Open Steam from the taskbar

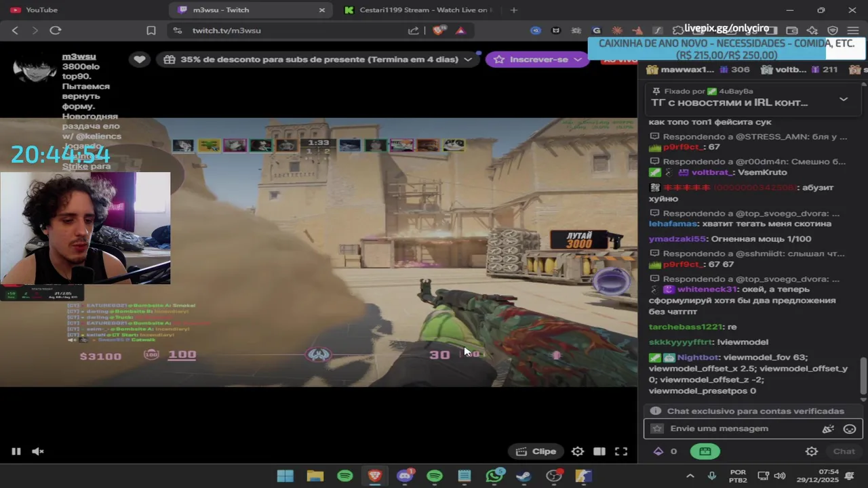pyautogui.click(x=524, y=476)
